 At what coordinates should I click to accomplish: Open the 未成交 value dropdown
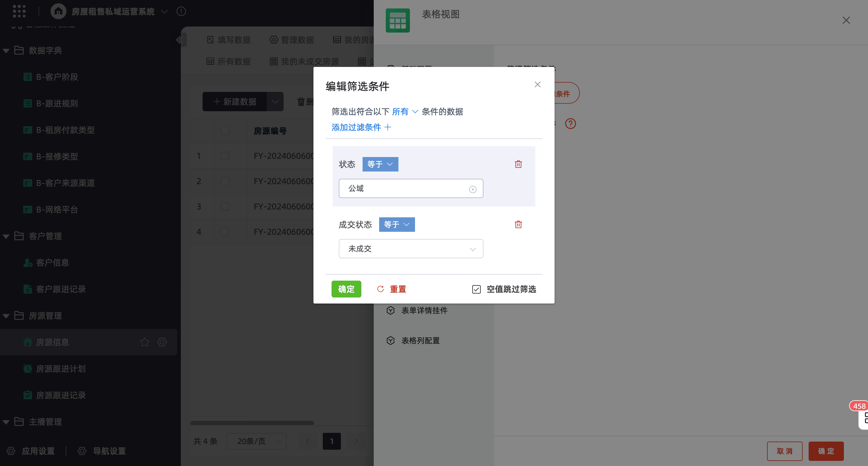[410, 249]
